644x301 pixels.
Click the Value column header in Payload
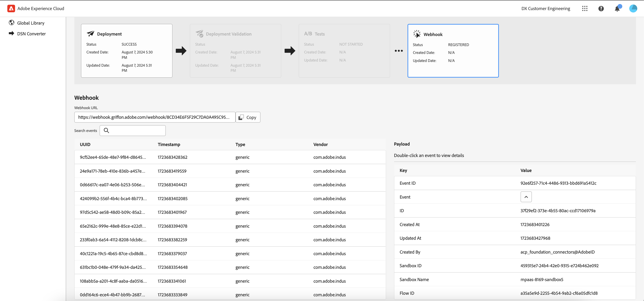click(x=526, y=170)
